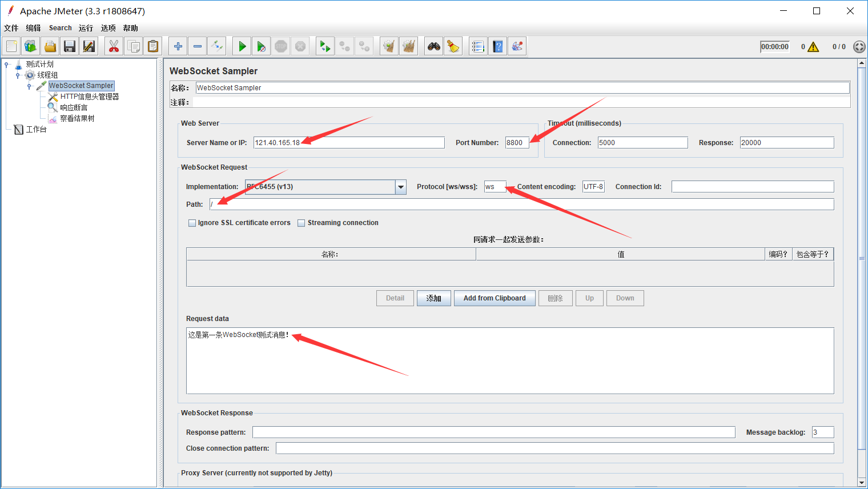Click the Path input field
868x489 pixels.
521,205
